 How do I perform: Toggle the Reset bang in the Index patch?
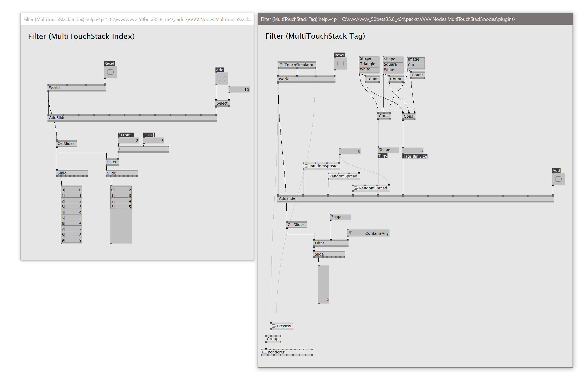pos(110,72)
